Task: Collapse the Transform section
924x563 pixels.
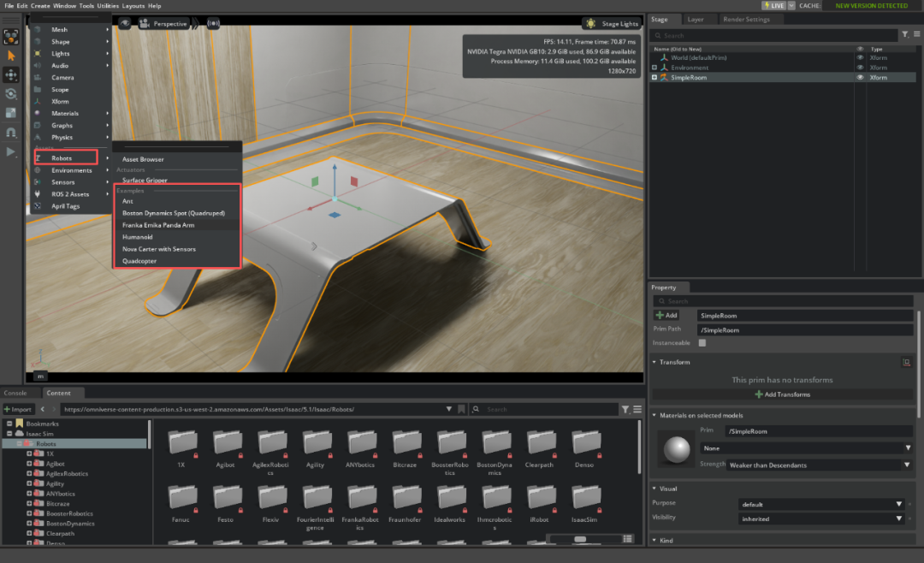Action: 654,362
